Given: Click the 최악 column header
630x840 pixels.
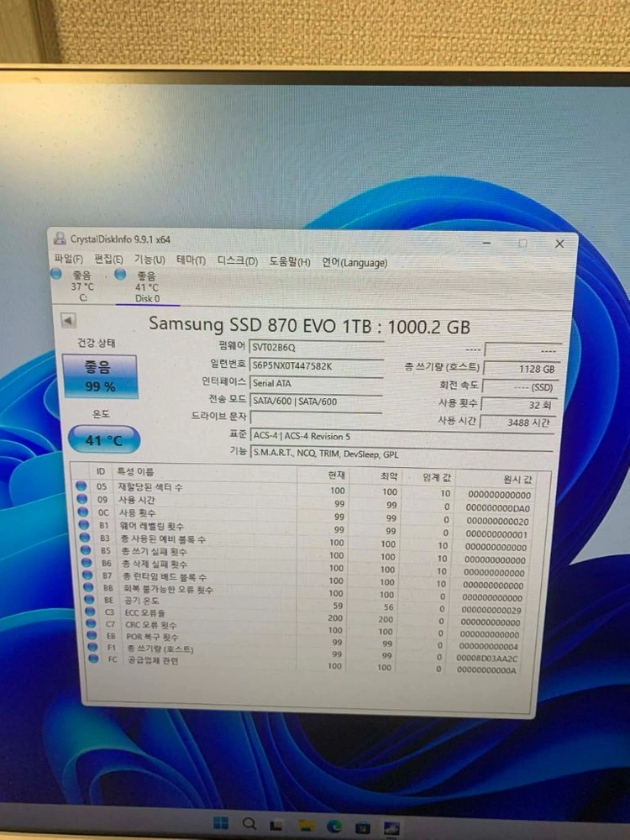Looking at the screenshot, I should [388, 476].
